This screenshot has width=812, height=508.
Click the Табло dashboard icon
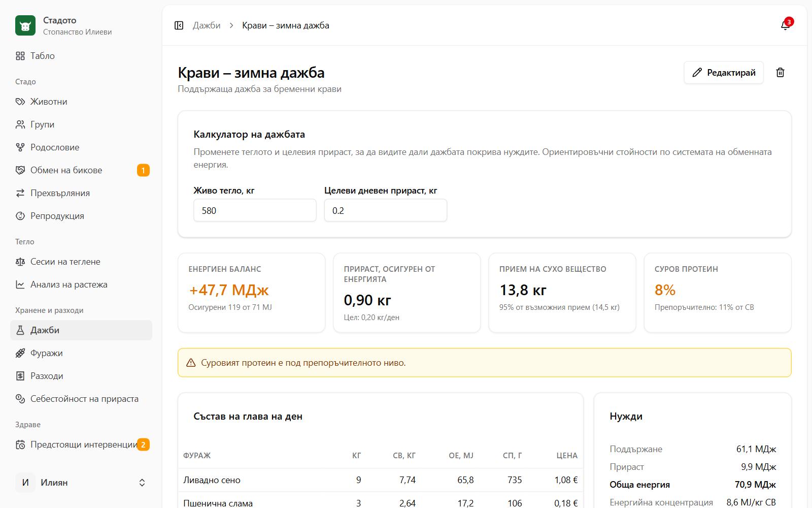(x=20, y=56)
